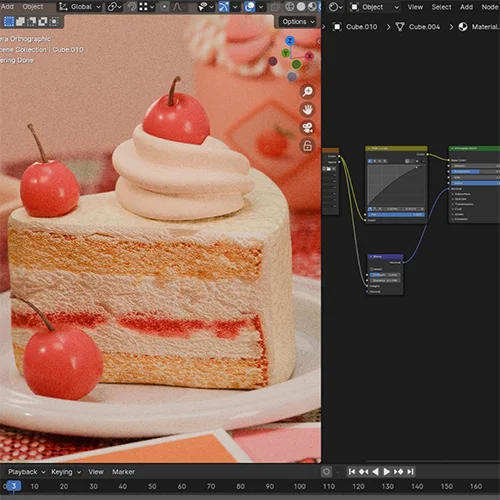Viewport: 500px width, 500px height.
Task: Jump to previous keyframe
Action: pos(363,472)
